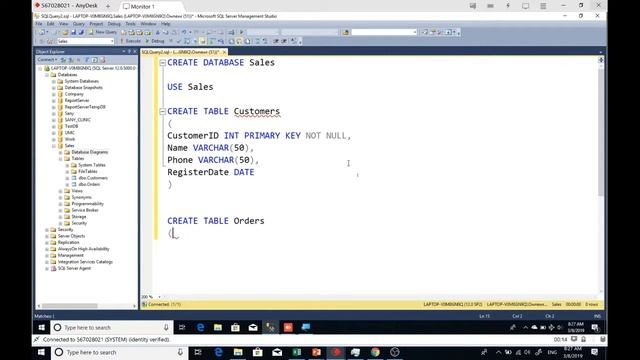640x360 pixels.
Task: Open the Tools menu
Action: (x=130, y=24)
